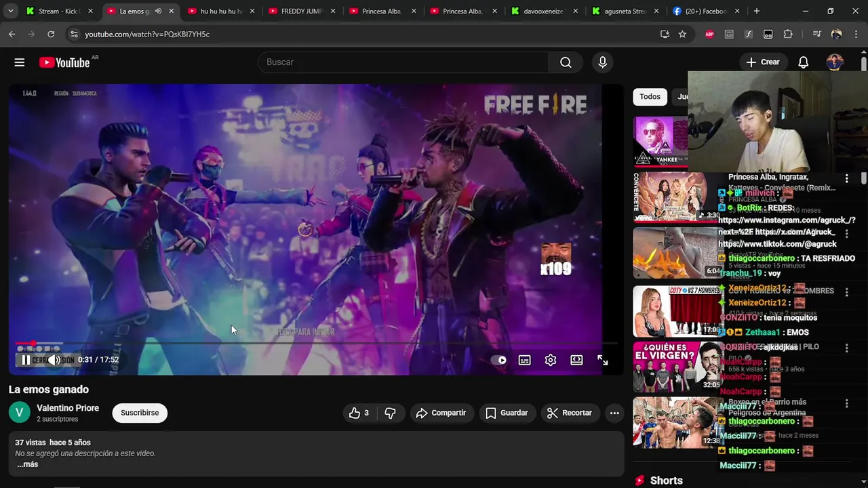View site information icon in address bar
The width and height of the screenshot is (868, 488).
[74, 34]
